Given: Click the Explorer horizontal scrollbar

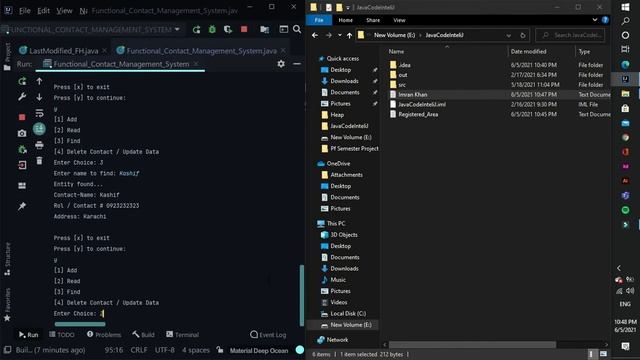Looking at the screenshot, I should point(472,344).
